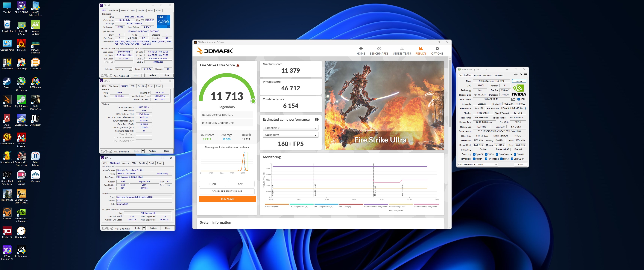The height and width of the screenshot is (270, 644).
Task: Open TechPowerUp GPU-Z desktop icon
Action: [x=21, y=28]
